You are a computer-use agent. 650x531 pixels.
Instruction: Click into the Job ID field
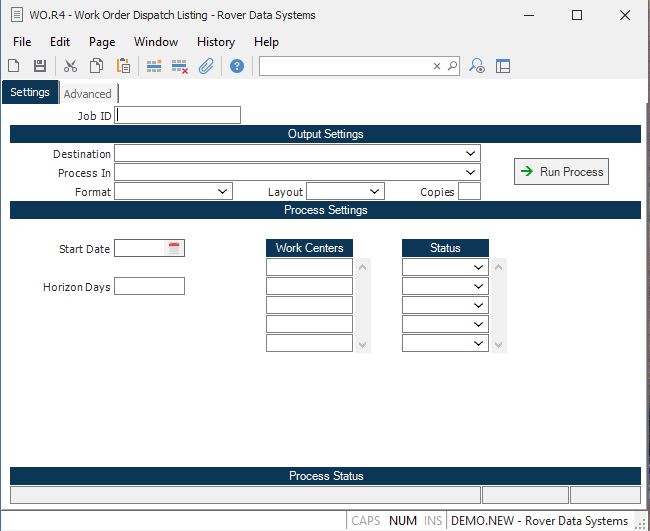178,115
